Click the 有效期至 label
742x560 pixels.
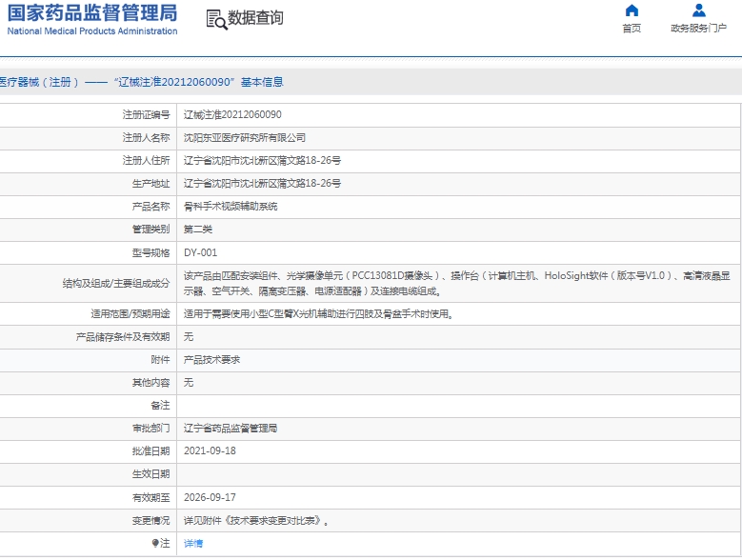tap(150, 497)
